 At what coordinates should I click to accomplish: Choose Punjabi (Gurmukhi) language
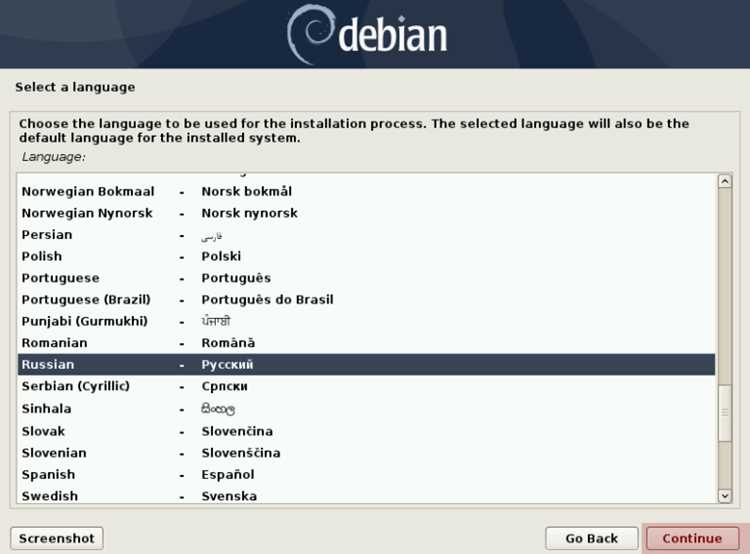[366, 321]
